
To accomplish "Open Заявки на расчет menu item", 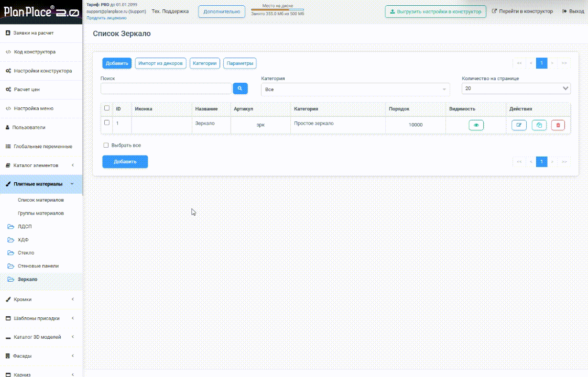I will coord(41,33).
